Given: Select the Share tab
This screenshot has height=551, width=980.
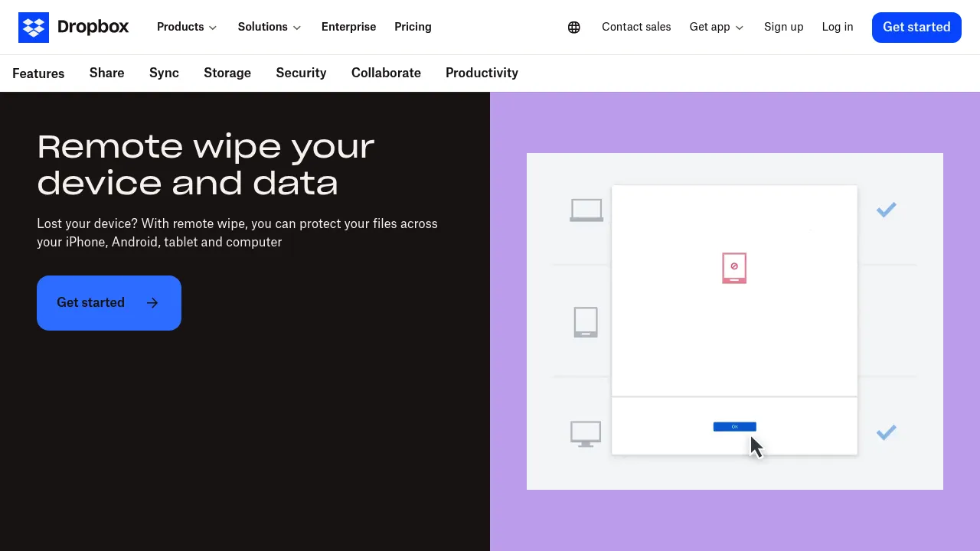Looking at the screenshot, I should (106, 73).
